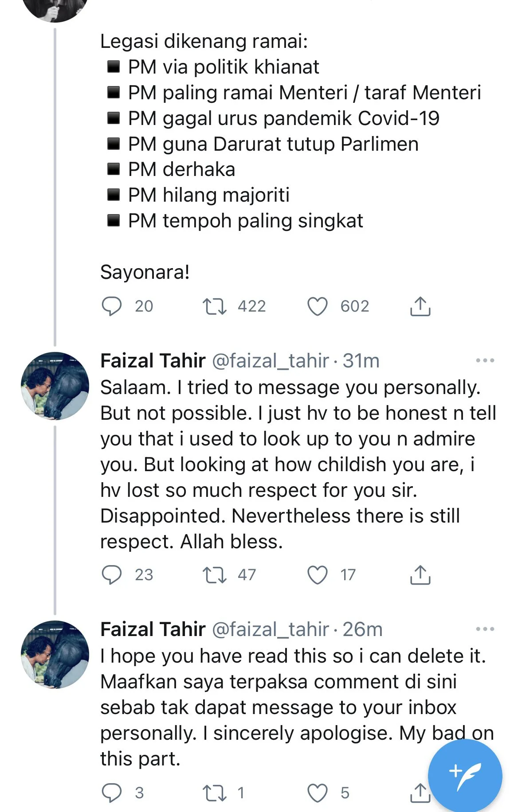518x812 pixels.
Task: Open more options on the 31m tweet
Action: (x=485, y=361)
